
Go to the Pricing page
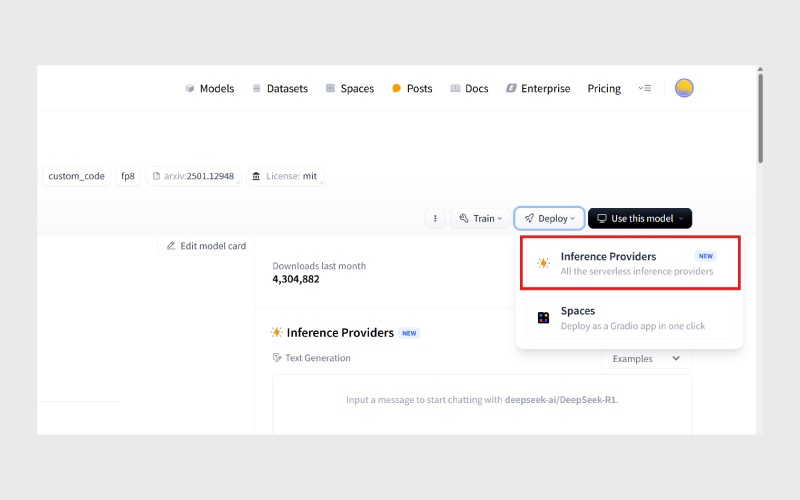click(x=604, y=88)
